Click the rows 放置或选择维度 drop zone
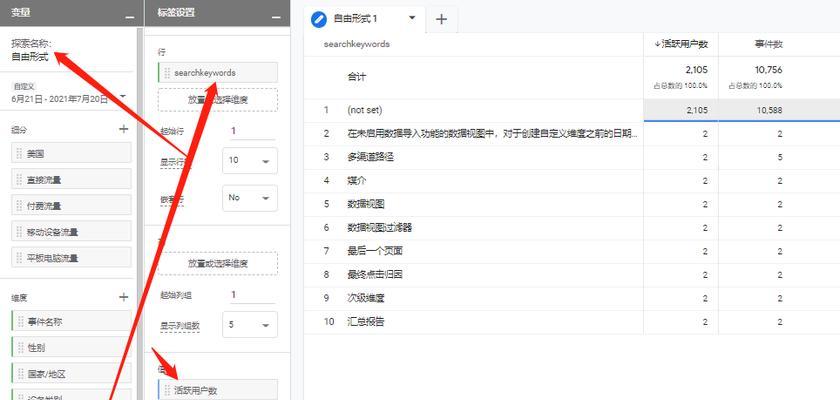 click(x=218, y=100)
